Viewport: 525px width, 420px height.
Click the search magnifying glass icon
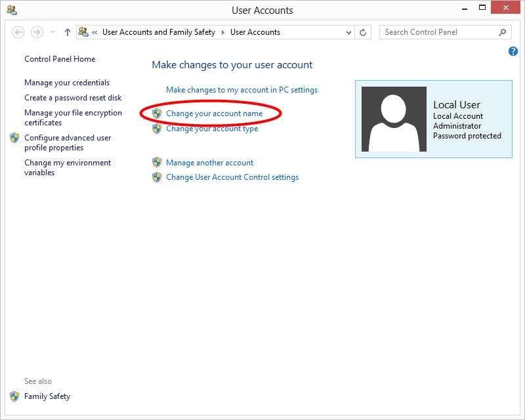click(x=503, y=32)
